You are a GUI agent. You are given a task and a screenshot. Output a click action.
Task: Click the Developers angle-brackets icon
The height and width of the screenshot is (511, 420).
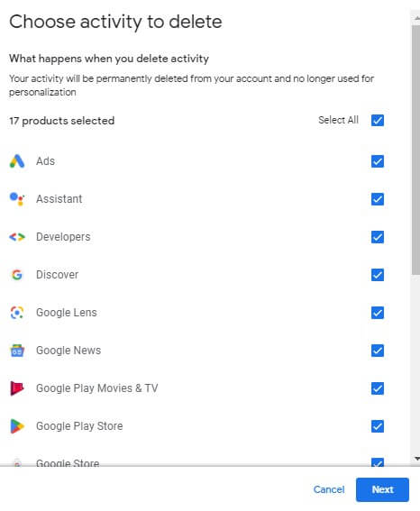[17, 237]
